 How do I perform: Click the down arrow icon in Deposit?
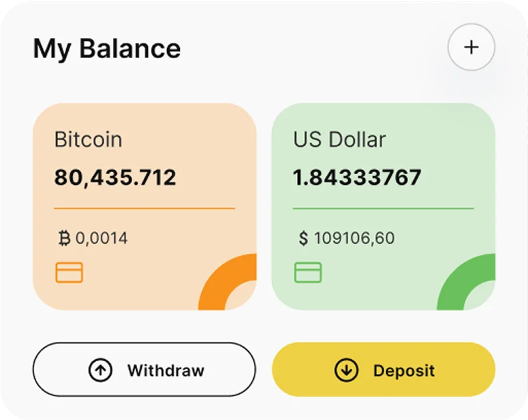tap(346, 370)
